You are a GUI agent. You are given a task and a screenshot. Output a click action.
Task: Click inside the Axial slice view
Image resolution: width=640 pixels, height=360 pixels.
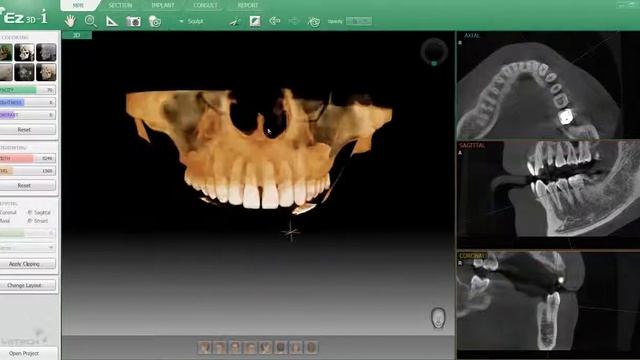pyautogui.click(x=548, y=86)
